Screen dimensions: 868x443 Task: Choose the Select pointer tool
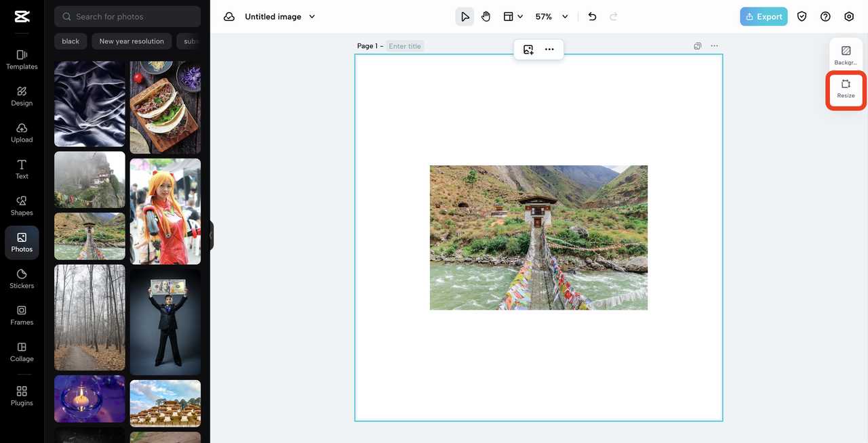(465, 16)
